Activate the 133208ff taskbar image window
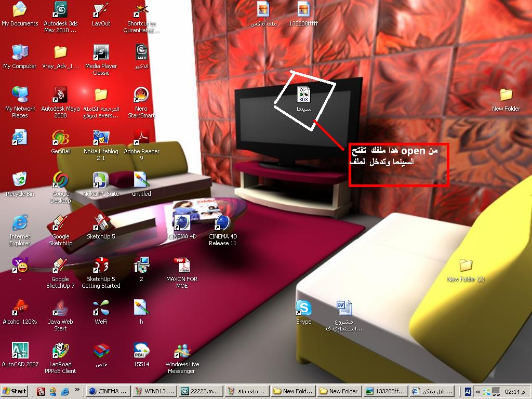Image resolution: width=532 pixels, height=399 pixels. [x=386, y=391]
